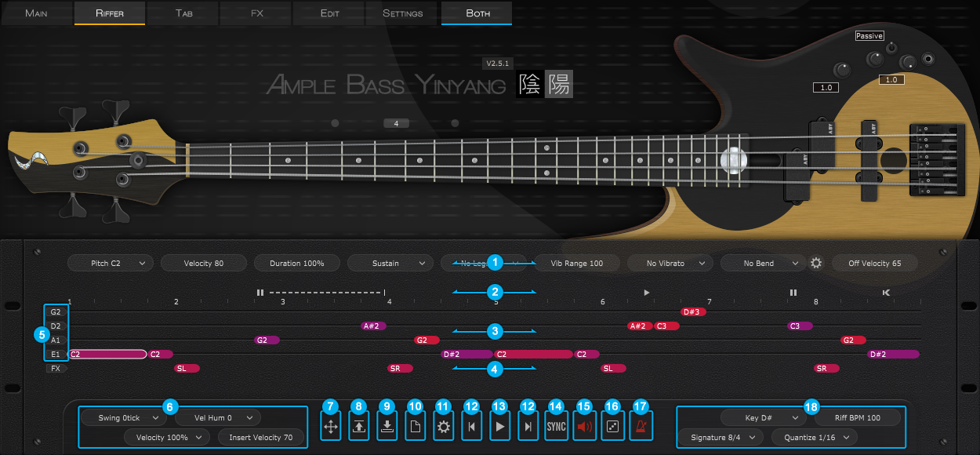Click the pause marker before bar 3
Viewport: 980px width, 455px height.
(x=260, y=293)
